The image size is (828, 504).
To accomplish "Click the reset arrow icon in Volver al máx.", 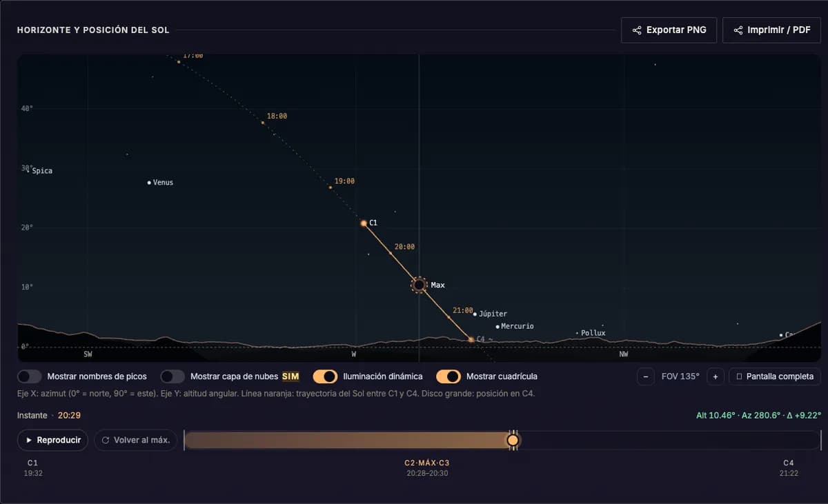I will (106, 440).
